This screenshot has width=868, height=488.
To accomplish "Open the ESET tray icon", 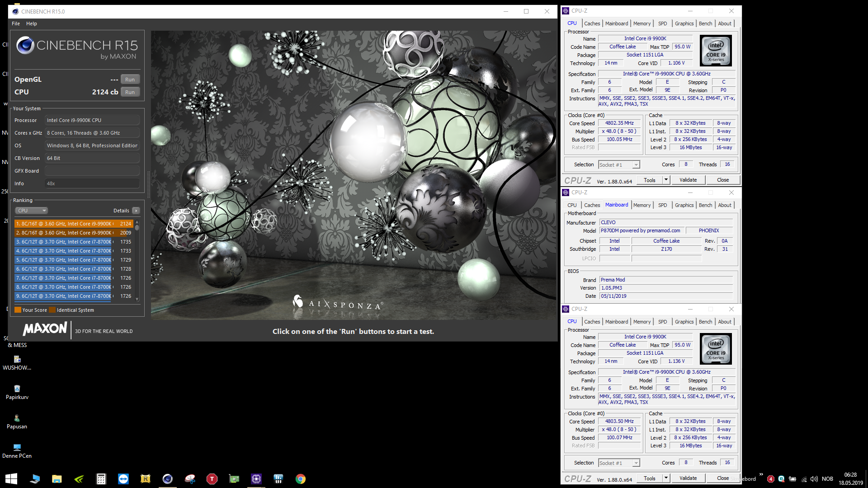I will [x=781, y=479].
